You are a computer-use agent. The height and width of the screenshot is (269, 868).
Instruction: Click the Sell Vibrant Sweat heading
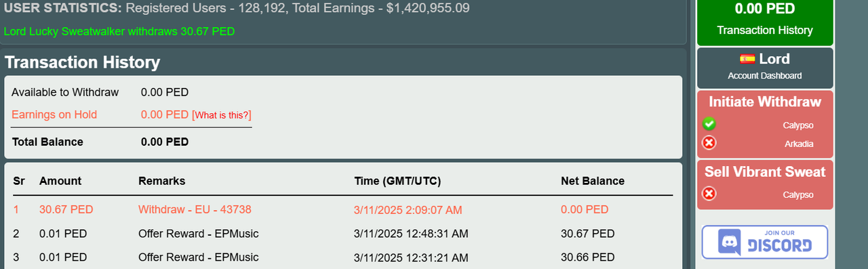coord(765,171)
